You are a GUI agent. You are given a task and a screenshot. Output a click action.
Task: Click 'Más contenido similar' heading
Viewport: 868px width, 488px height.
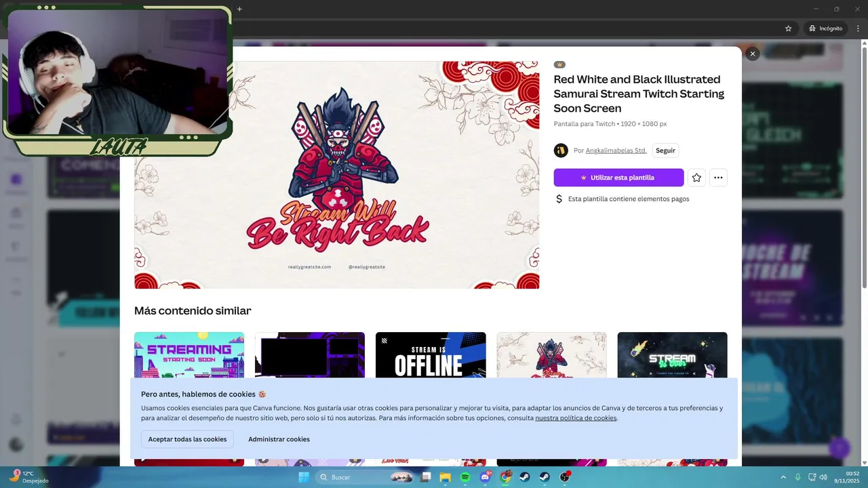pos(193,310)
